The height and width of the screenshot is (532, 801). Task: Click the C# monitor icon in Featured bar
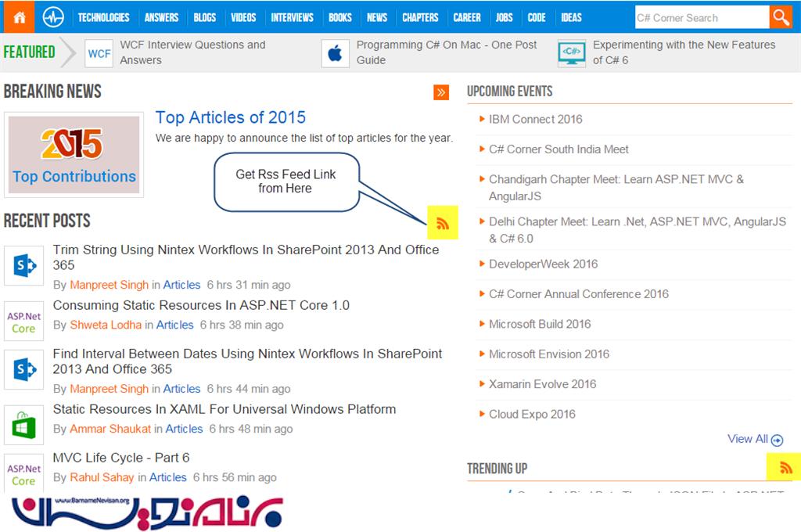[572, 53]
